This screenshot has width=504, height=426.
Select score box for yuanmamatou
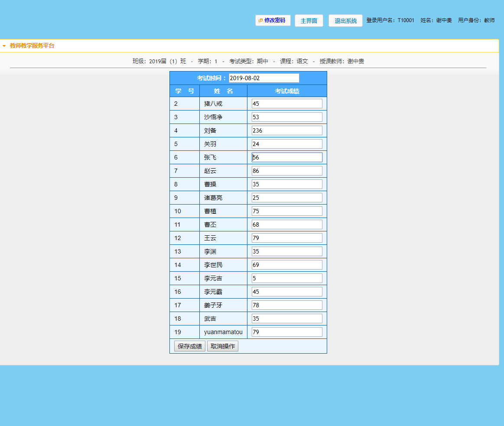point(287,332)
